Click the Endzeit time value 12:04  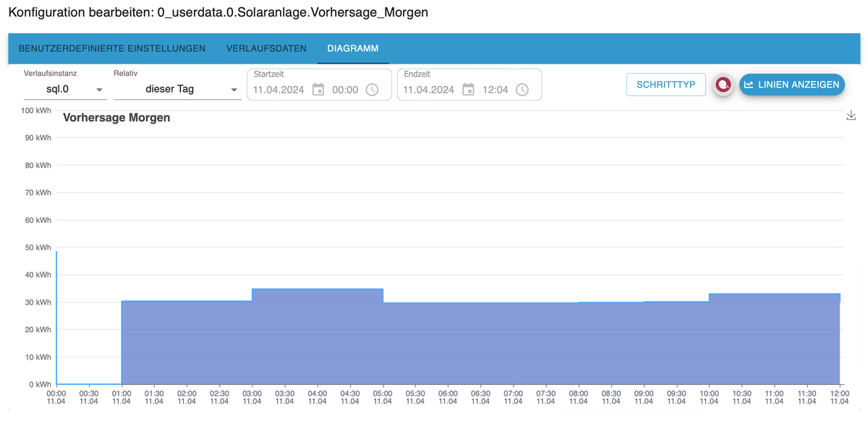click(x=495, y=90)
